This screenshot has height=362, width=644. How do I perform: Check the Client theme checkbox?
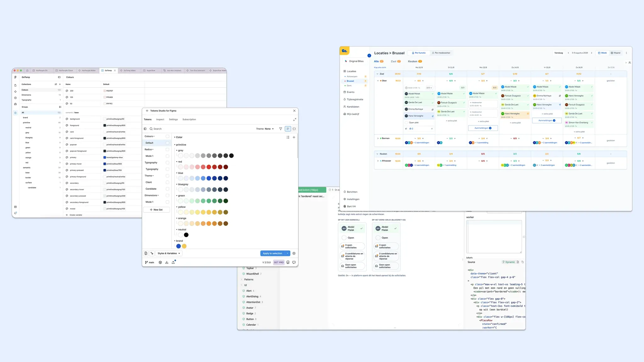(x=167, y=182)
